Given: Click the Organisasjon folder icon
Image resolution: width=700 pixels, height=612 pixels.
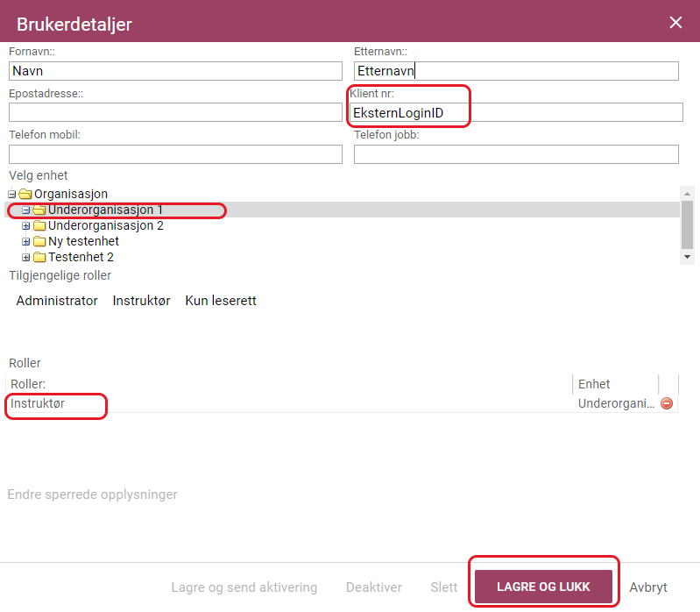Looking at the screenshot, I should tap(25, 194).
